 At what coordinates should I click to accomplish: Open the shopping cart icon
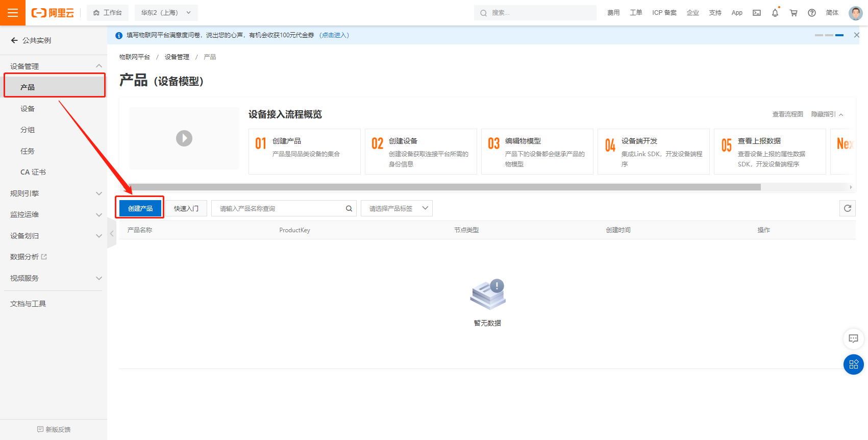[x=793, y=13]
